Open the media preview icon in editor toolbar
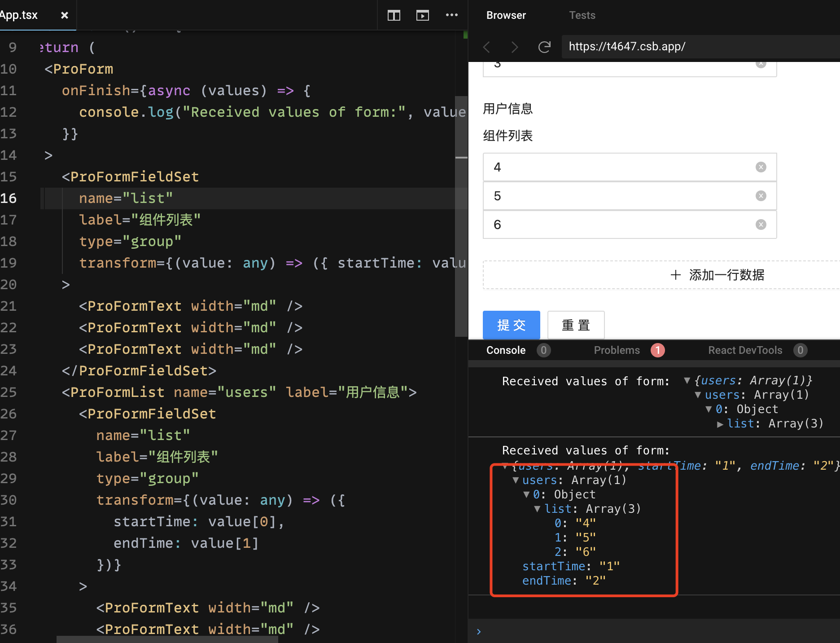840x643 pixels. (422, 15)
